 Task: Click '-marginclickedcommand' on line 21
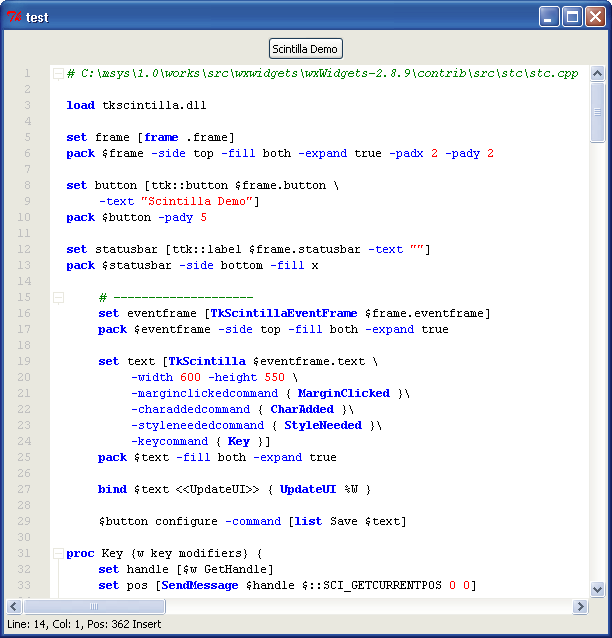205,393
